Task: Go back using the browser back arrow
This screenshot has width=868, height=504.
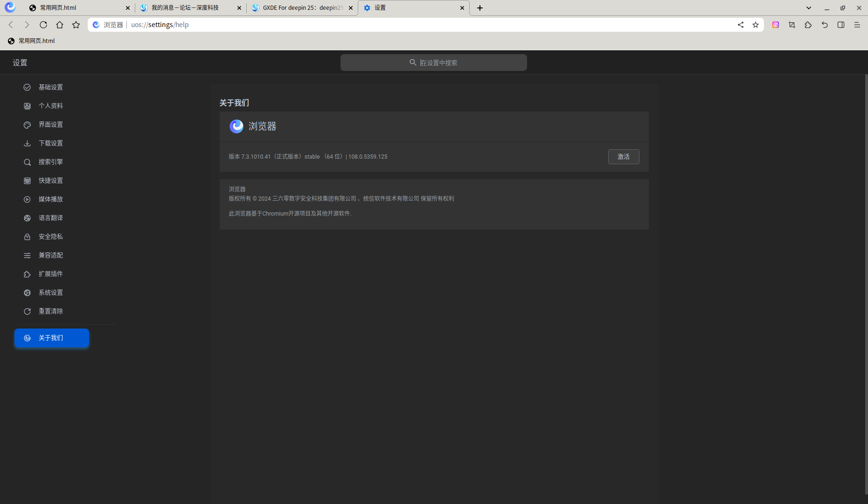Action: point(11,25)
